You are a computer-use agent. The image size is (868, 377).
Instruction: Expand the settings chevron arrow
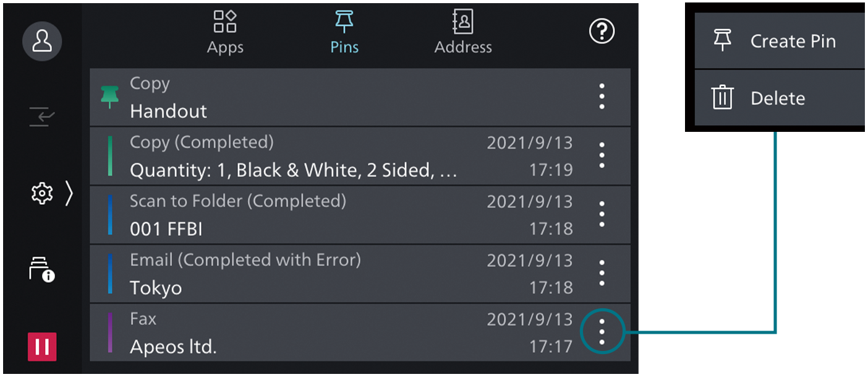tap(69, 194)
